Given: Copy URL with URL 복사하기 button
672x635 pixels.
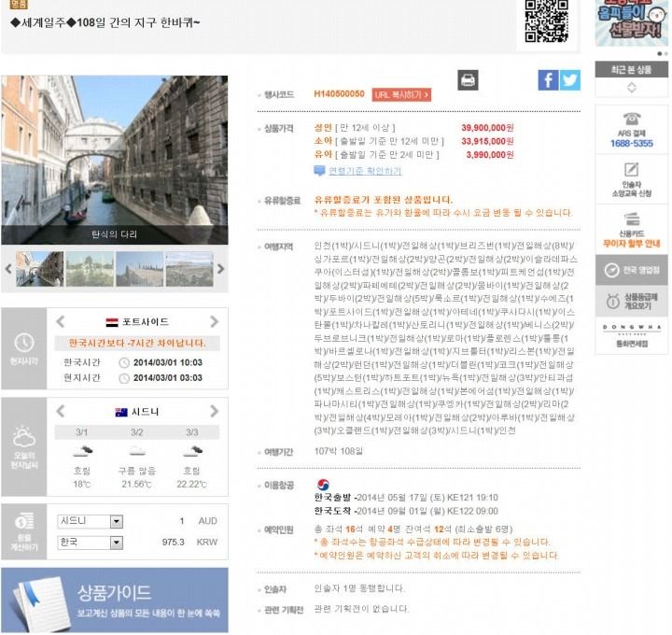Looking at the screenshot, I should 401,94.
